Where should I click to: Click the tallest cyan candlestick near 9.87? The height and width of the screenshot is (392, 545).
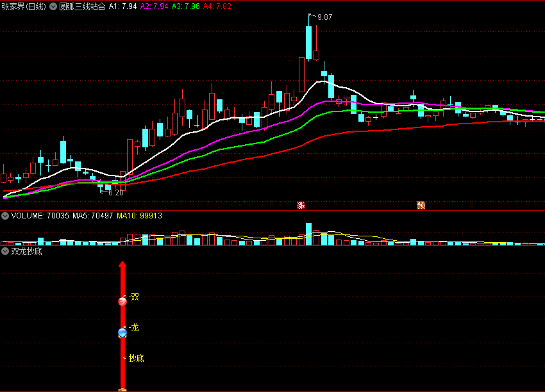(x=308, y=42)
